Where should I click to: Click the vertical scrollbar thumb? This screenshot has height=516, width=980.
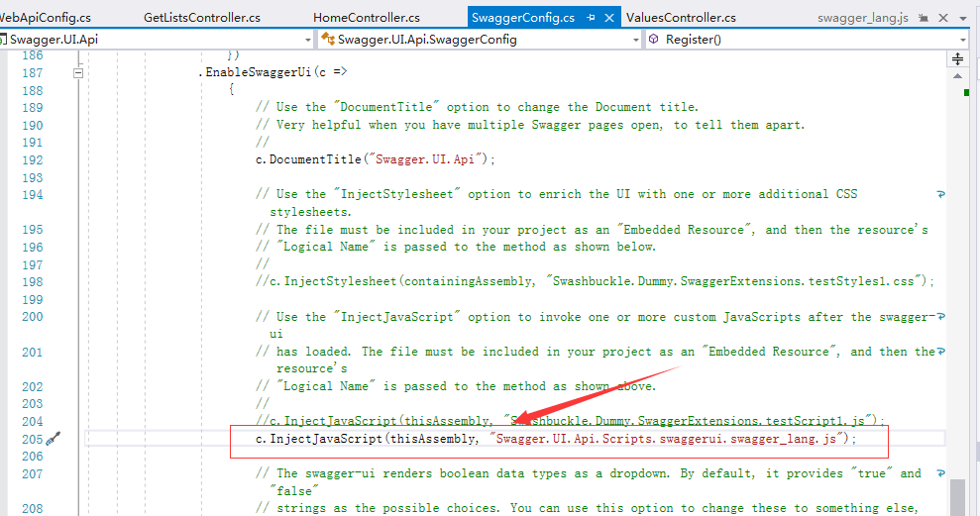point(957,498)
